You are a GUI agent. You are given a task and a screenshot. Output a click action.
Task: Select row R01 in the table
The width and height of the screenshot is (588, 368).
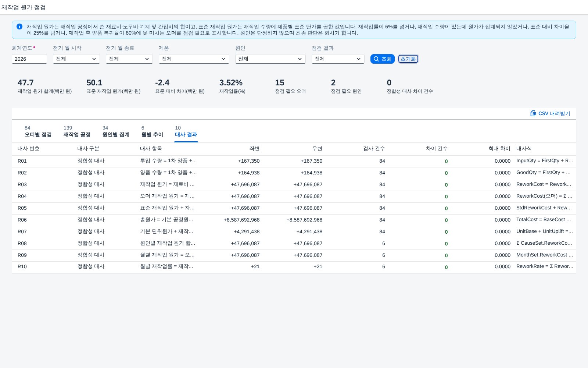pos(294,161)
